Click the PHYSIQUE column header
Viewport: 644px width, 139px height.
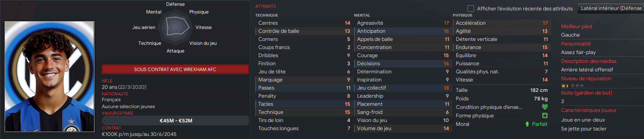[x=462, y=15]
